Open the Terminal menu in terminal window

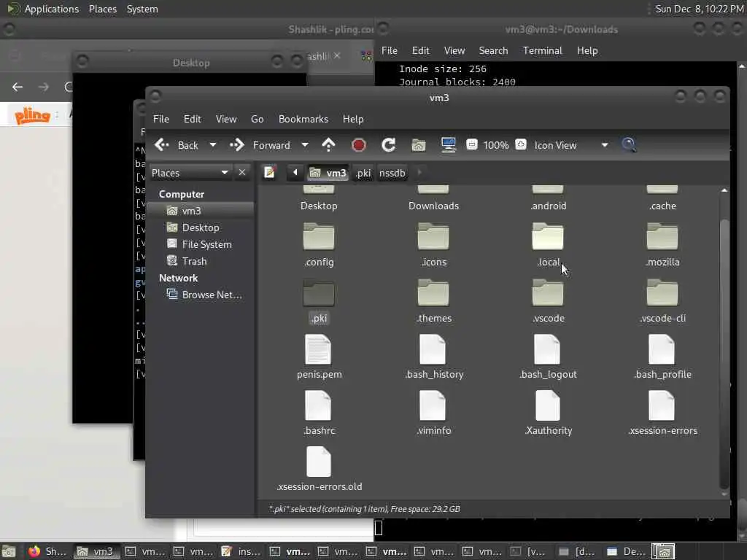pyautogui.click(x=542, y=50)
